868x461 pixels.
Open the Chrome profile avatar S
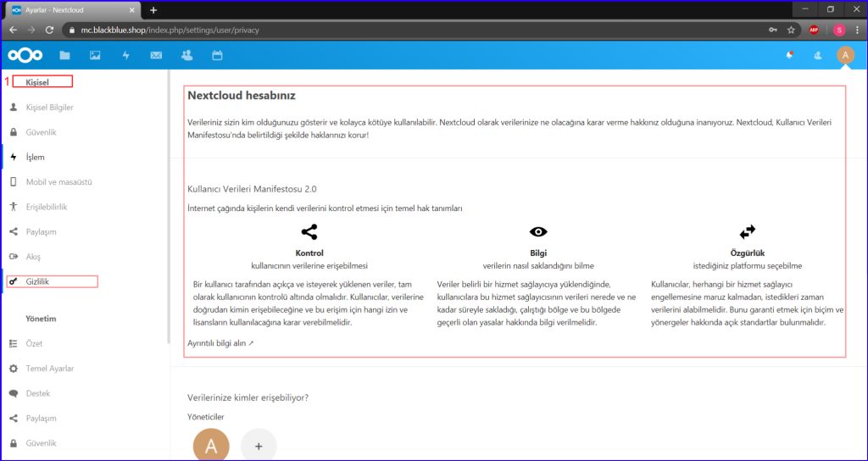coord(839,30)
